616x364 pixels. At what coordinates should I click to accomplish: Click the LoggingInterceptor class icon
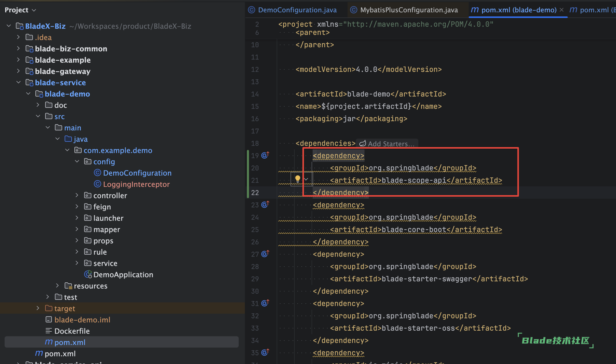(98, 184)
